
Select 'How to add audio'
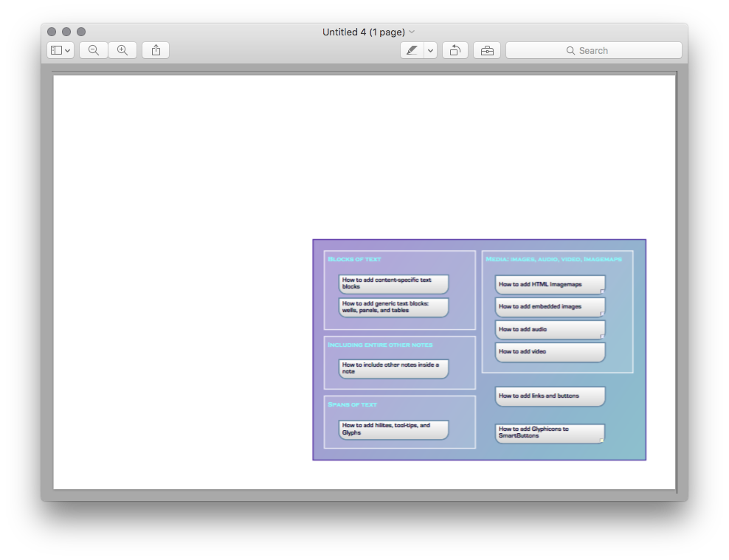pyautogui.click(x=549, y=329)
